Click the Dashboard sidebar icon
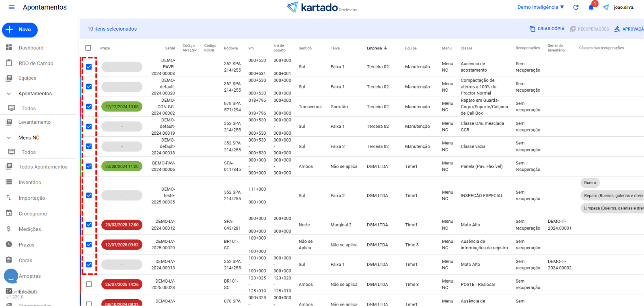 pyautogui.click(x=9, y=47)
